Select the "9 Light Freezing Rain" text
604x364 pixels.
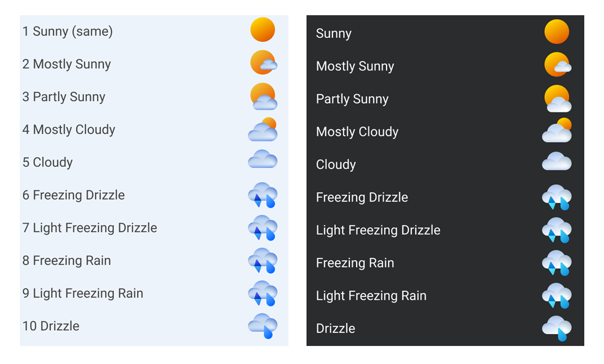click(83, 293)
